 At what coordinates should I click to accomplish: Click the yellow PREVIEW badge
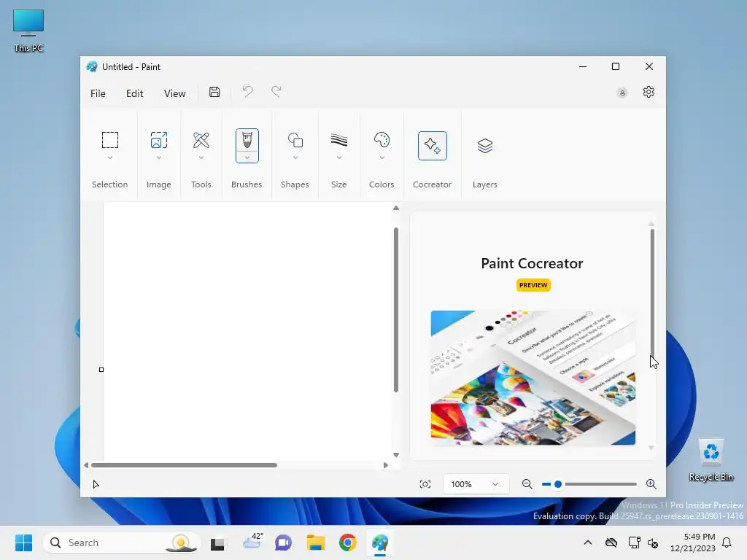tap(533, 285)
